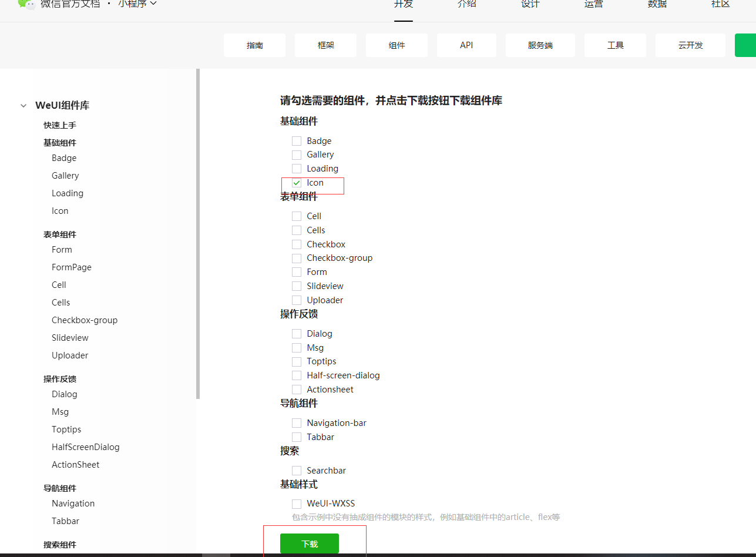Open the API section tab

click(x=466, y=45)
